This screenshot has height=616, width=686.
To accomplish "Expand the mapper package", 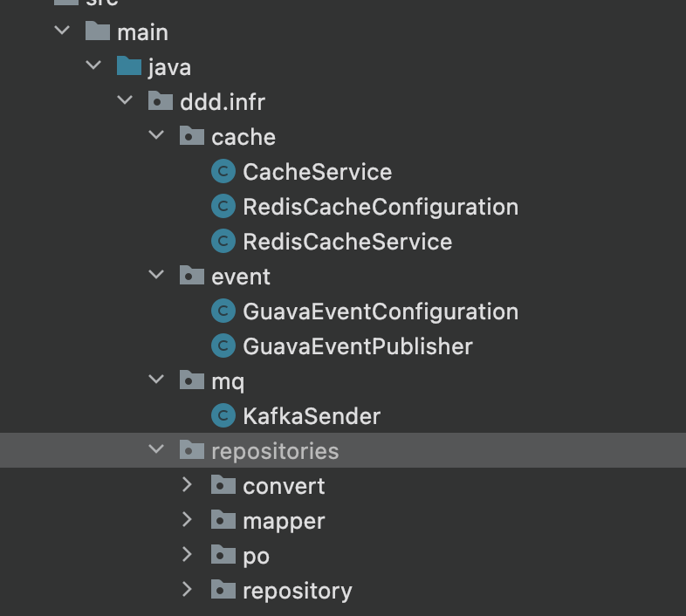I will point(187,519).
